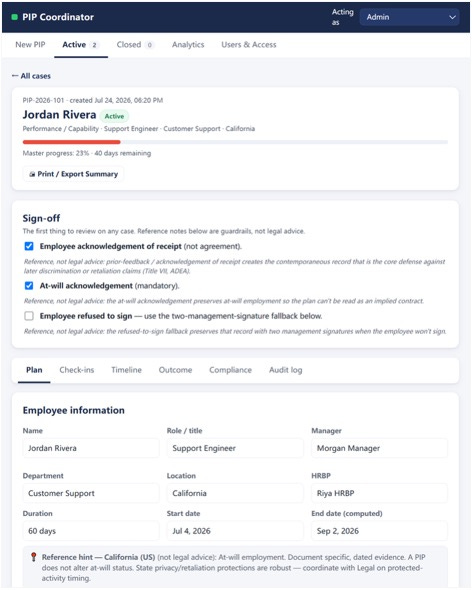Open the Audit log tab

click(x=286, y=370)
